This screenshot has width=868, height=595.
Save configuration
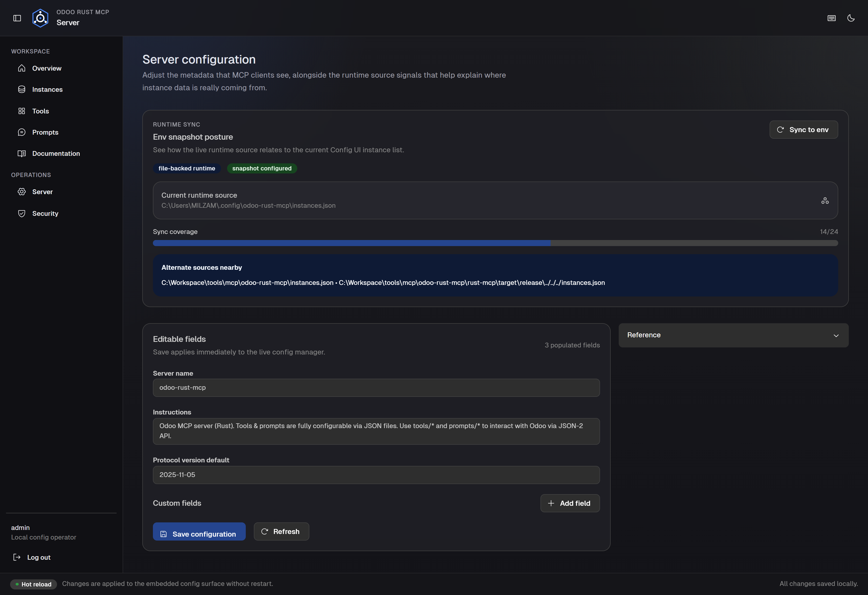(x=199, y=531)
